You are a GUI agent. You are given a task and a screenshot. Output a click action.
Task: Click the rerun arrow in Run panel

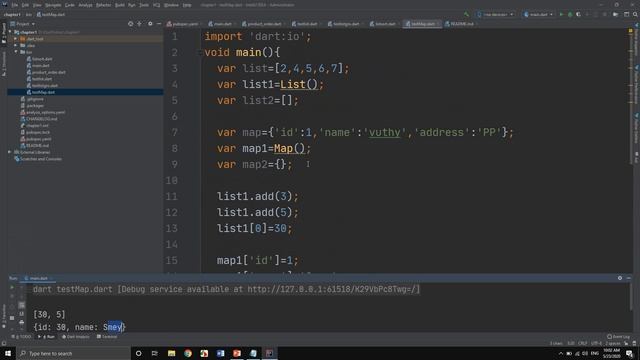click(x=12, y=287)
